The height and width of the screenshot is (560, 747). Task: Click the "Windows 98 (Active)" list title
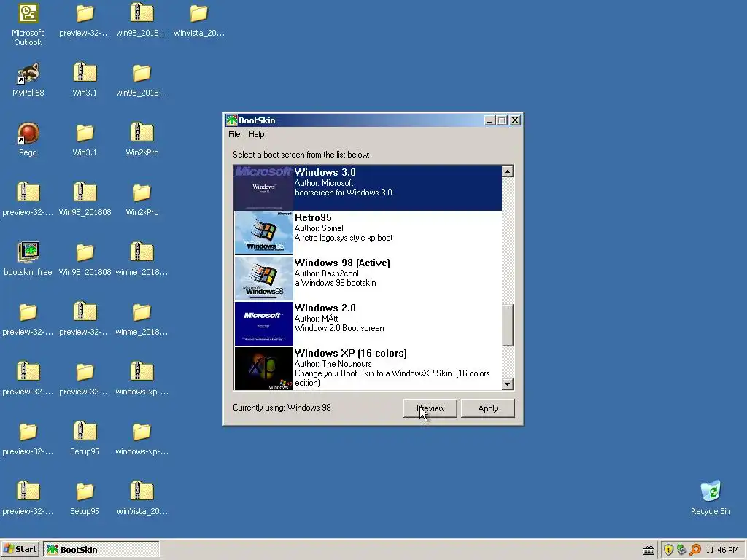[342, 262]
